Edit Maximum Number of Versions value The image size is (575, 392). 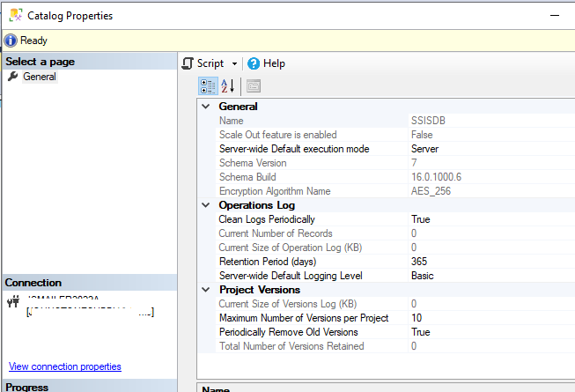(417, 318)
